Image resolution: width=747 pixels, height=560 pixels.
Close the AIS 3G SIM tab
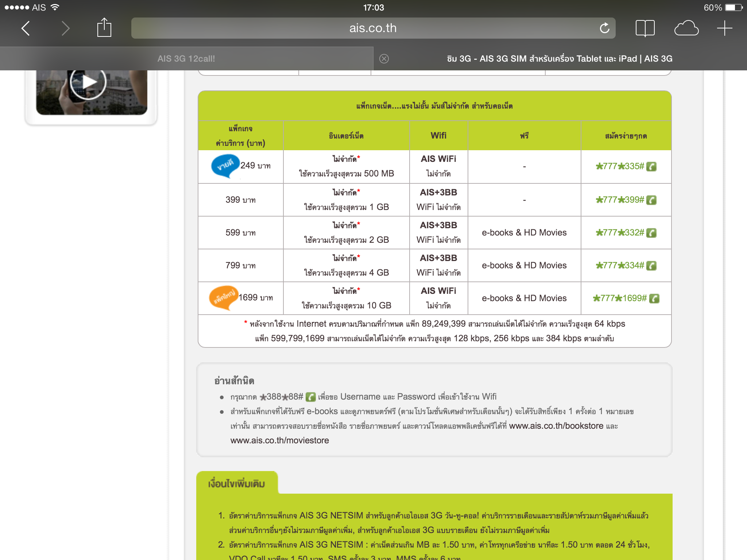(x=384, y=59)
